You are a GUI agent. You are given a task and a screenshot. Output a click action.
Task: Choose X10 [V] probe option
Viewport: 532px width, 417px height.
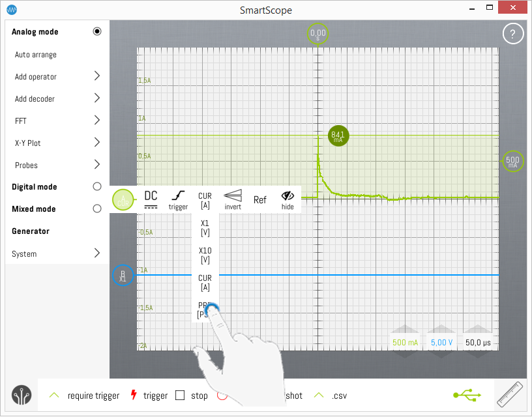point(205,255)
